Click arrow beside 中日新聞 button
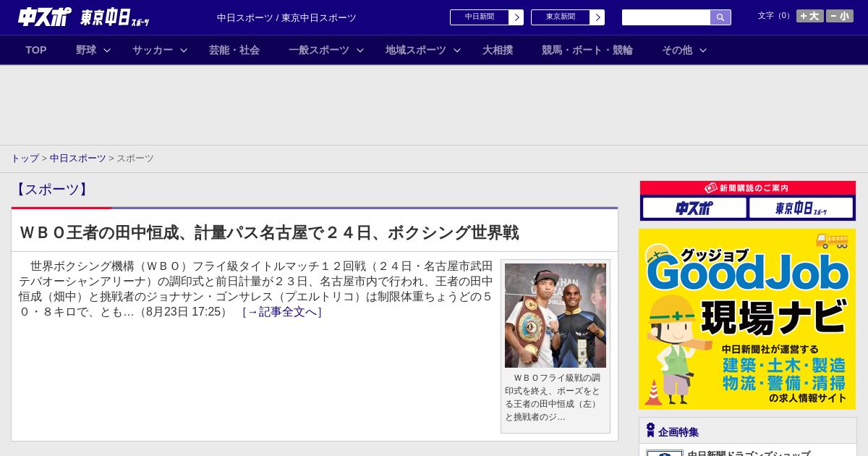Viewport: 868px width, 456px height. [516, 17]
